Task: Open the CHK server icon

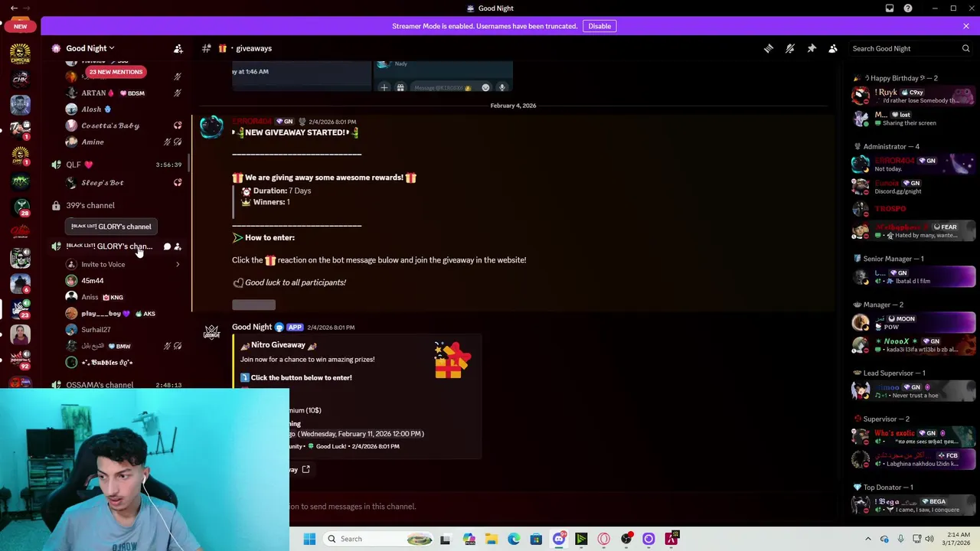Action: [21, 78]
